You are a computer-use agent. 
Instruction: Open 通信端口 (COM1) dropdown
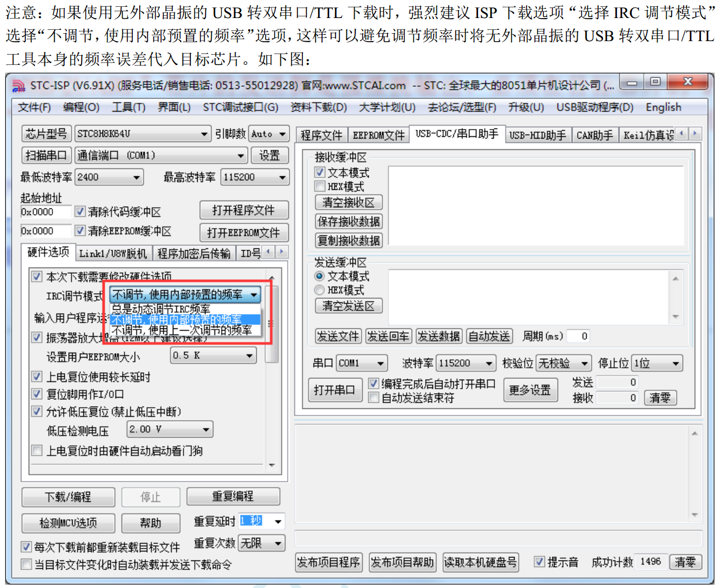pos(162,155)
